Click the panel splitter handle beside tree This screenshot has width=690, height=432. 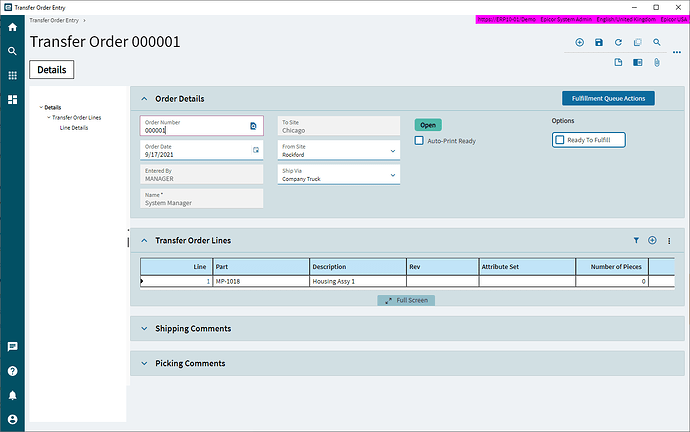128,242
